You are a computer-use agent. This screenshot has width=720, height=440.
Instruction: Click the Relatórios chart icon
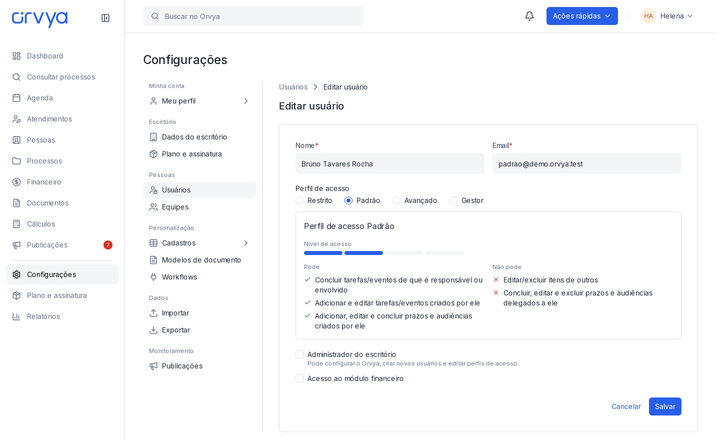tap(17, 316)
